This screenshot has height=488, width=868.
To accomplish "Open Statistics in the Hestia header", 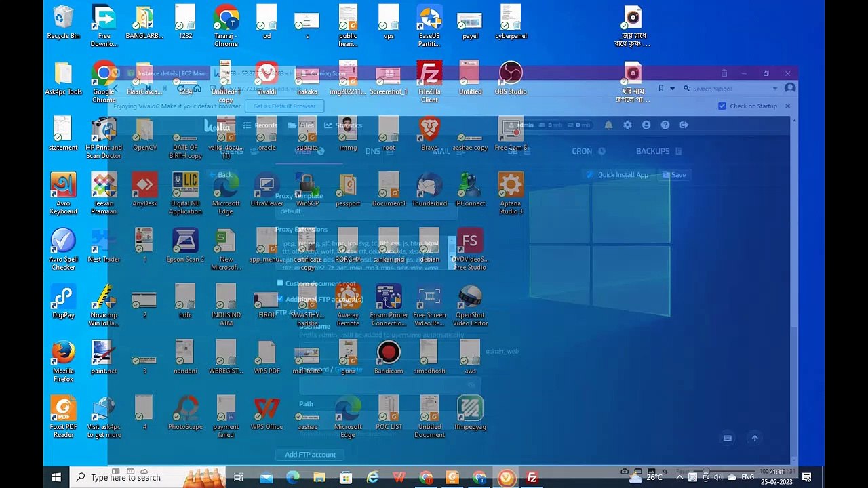I will pos(343,125).
